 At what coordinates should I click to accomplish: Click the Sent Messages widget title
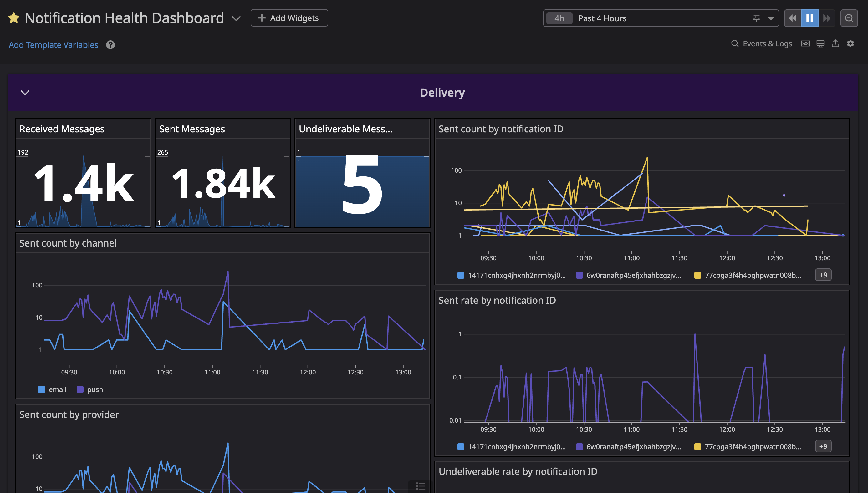[x=192, y=129]
